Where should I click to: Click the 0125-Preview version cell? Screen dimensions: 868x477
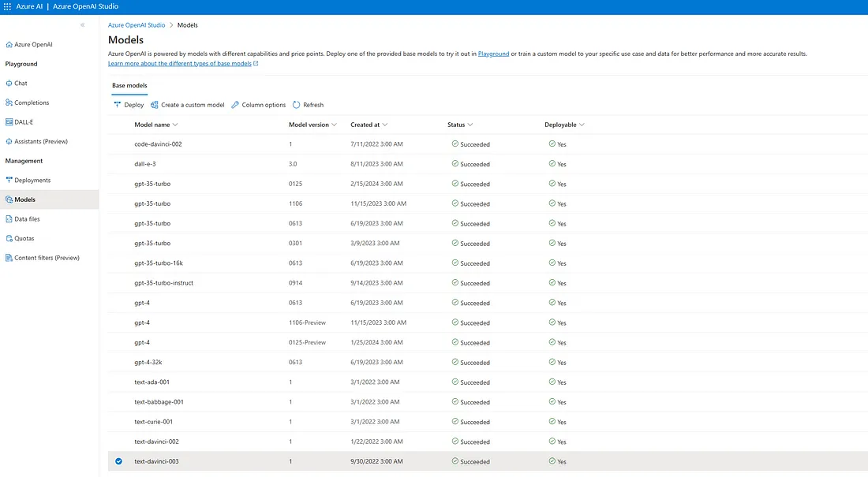pos(307,342)
